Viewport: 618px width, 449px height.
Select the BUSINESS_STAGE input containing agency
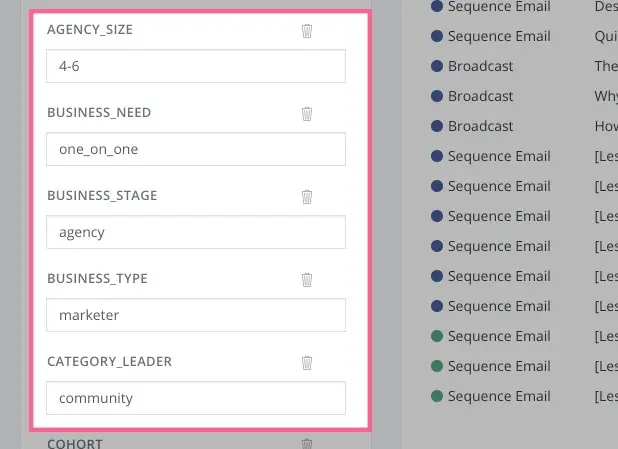196,232
